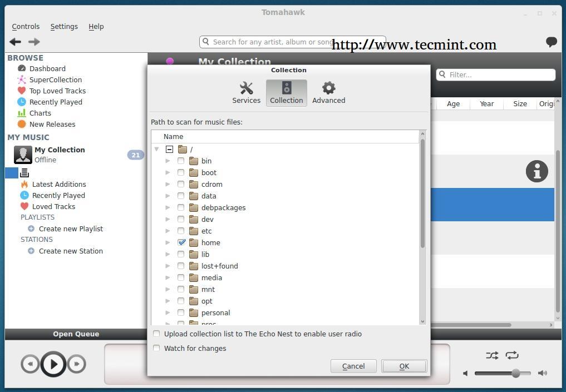Viewport: 566px width, 392px height.
Task: Open the Help menu
Action: 96,27
